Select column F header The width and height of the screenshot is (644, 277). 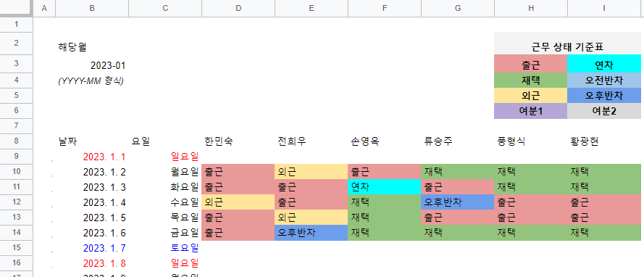pyautogui.click(x=385, y=8)
